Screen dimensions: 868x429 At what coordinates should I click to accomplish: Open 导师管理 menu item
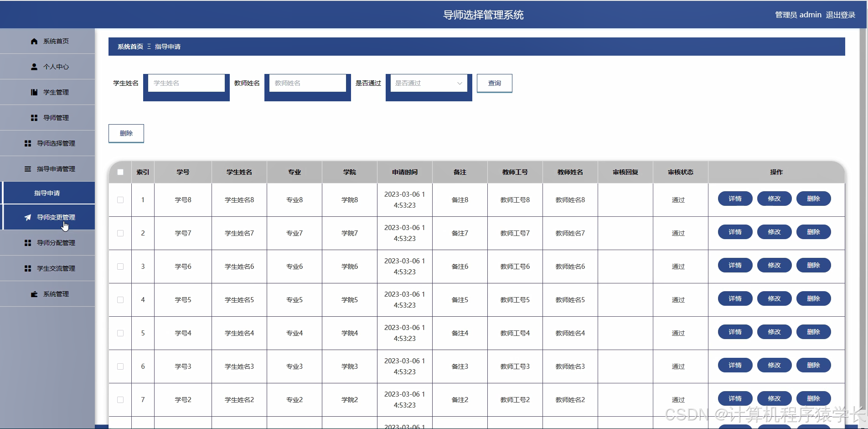tap(47, 118)
